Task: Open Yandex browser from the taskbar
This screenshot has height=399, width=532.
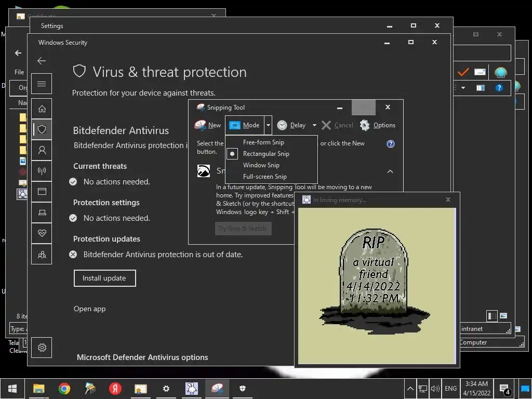Action: [115, 389]
